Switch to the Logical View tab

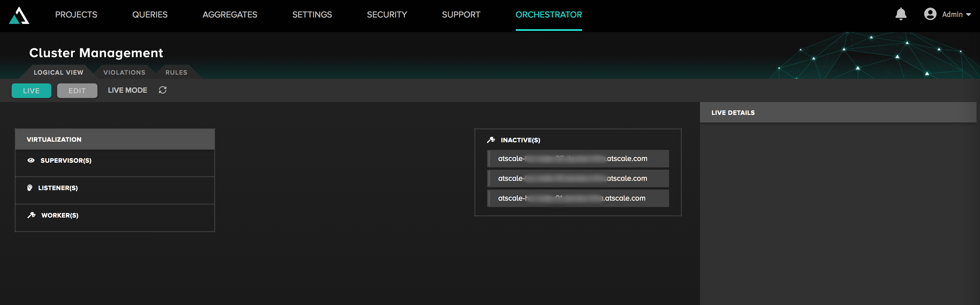(58, 72)
